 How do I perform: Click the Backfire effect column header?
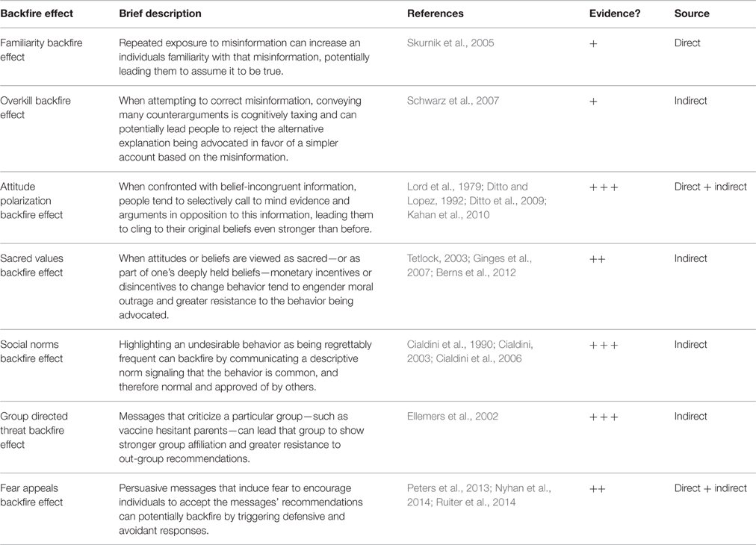(x=37, y=13)
